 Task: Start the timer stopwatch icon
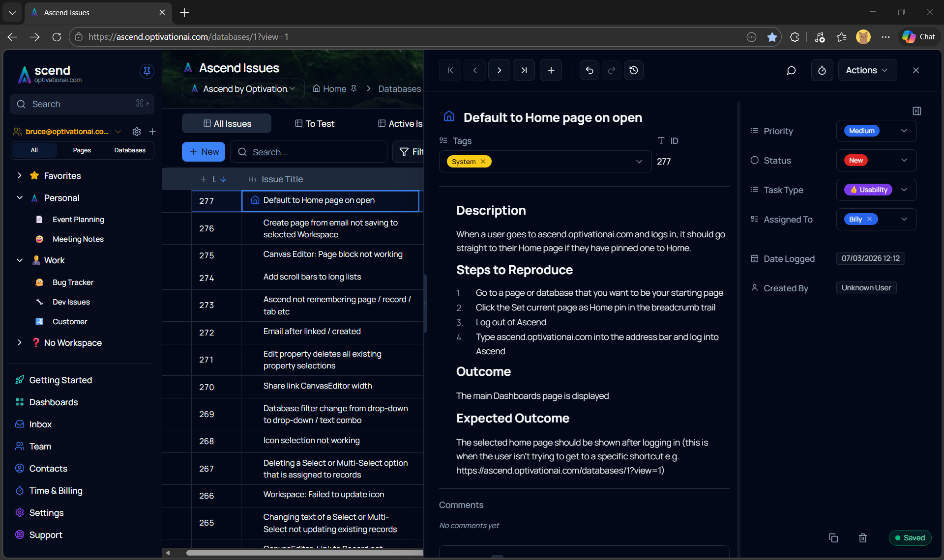[822, 70]
